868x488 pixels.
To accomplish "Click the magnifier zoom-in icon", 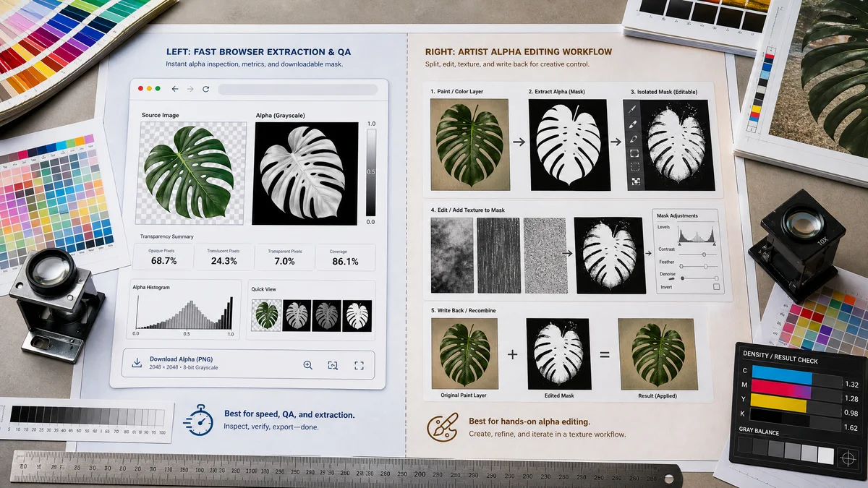I will point(307,365).
